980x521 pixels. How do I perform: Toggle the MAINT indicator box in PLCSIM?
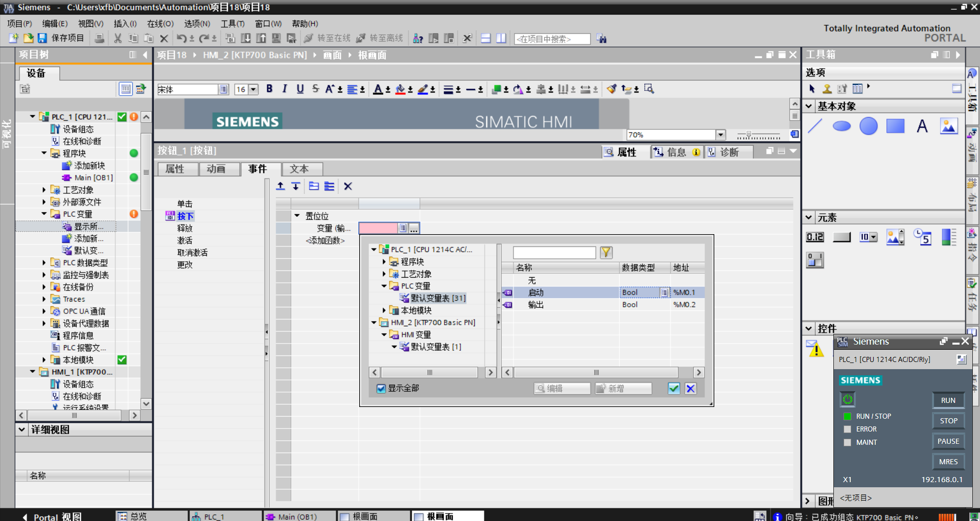pyautogui.click(x=847, y=442)
